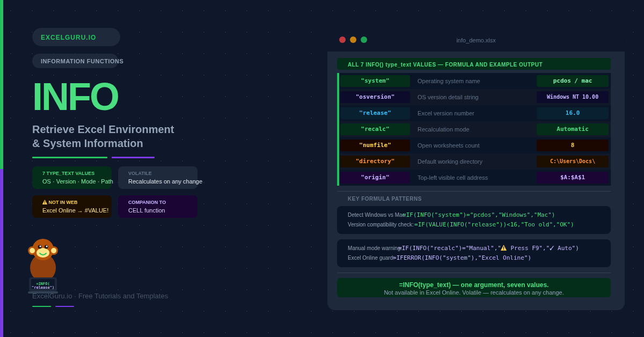The width and height of the screenshot is (644, 337).
Task: Select the $A:$A$1 origin output cell
Action: point(572,178)
